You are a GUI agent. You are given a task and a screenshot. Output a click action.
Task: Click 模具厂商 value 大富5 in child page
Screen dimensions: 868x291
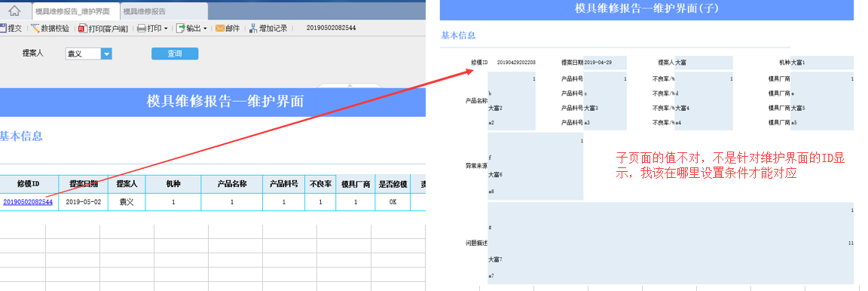pos(798,108)
